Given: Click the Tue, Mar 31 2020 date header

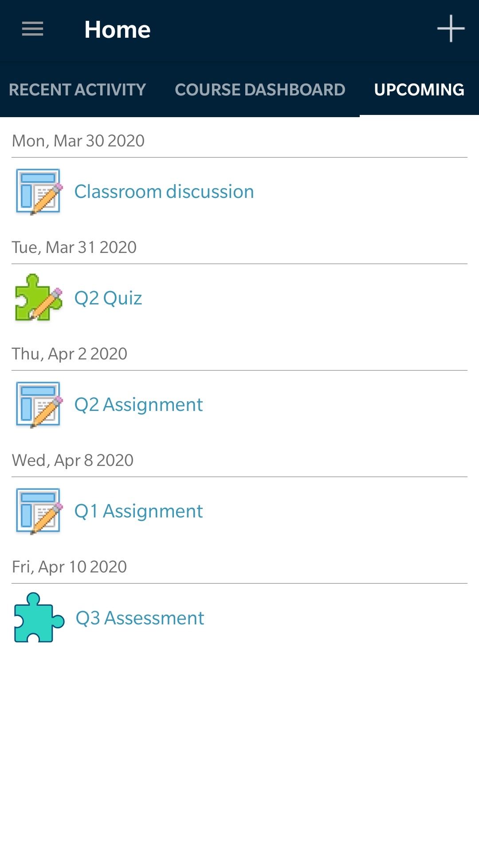Looking at the screenshot, I should (74, 248).
